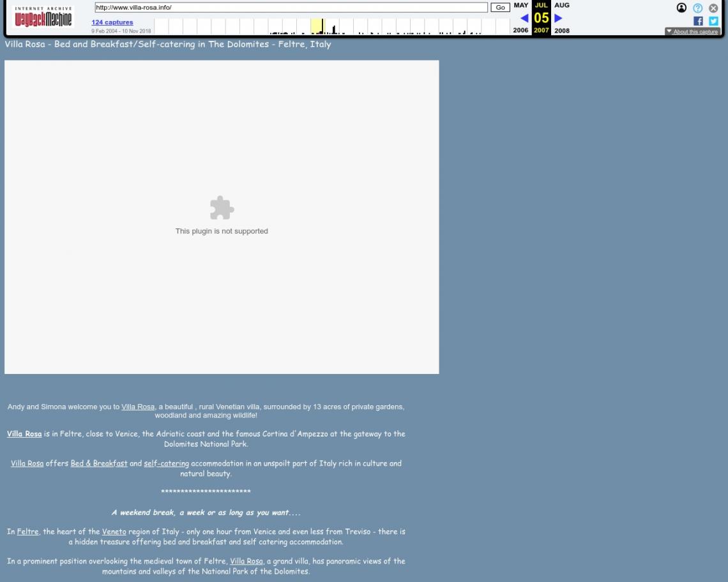
Task: Open self-catering link
Action: [x=166, y=463]
